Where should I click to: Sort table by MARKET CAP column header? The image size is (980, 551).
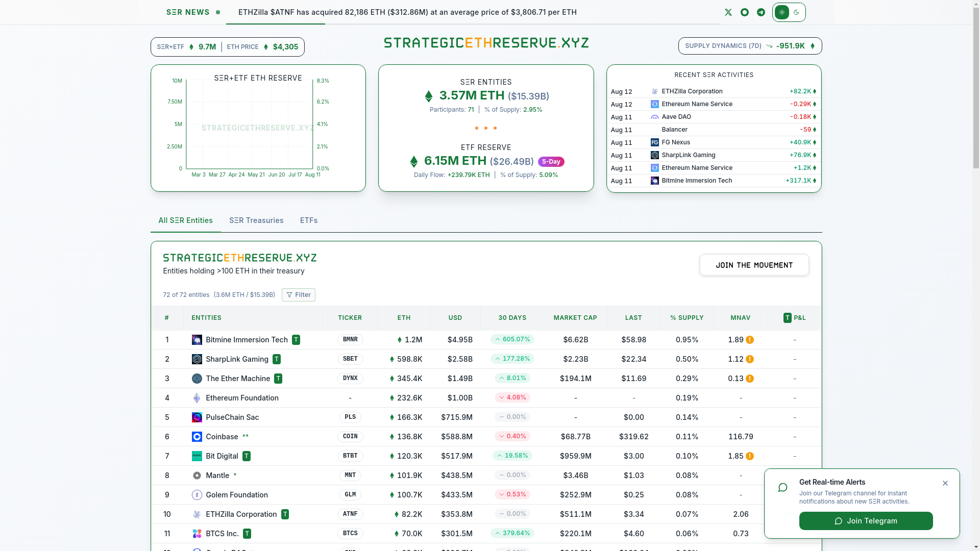click(575, 318)
